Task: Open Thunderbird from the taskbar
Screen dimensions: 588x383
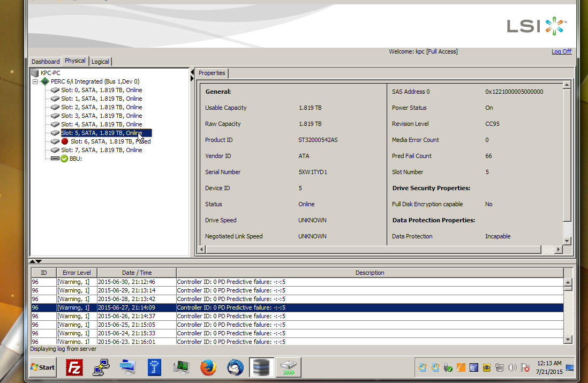Action: coord(235,367)
